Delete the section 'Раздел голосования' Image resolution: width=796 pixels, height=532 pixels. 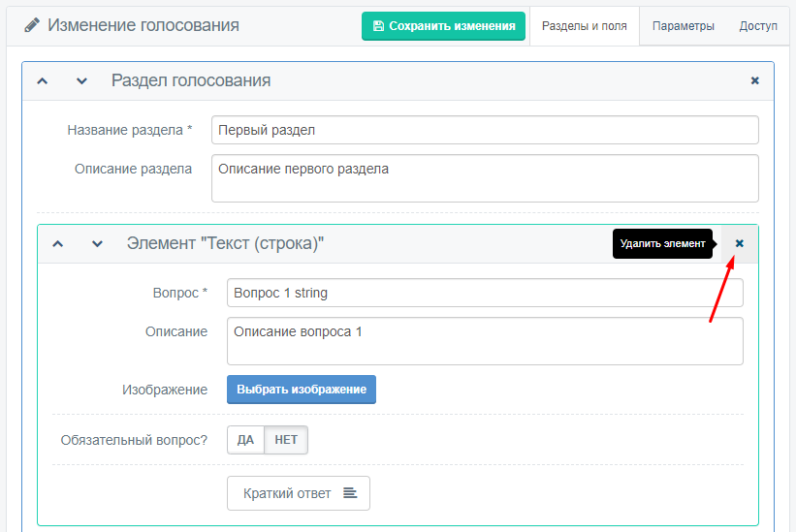tap(755, 80)
